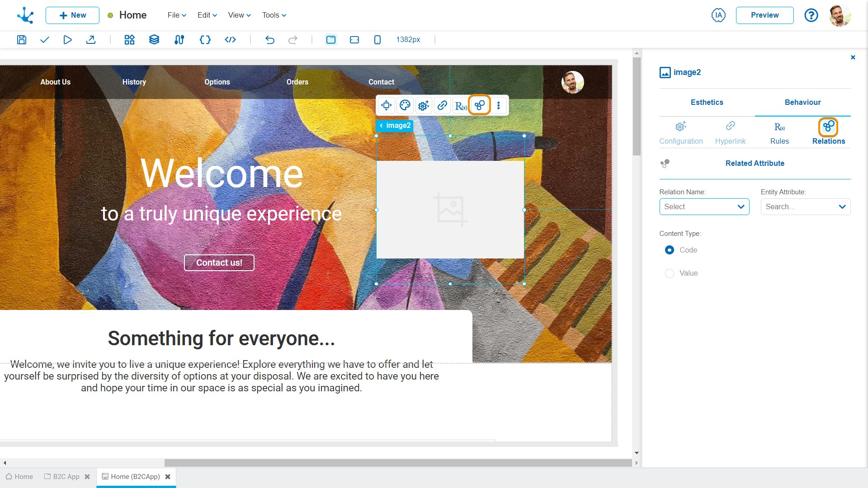Enable the Value radio button
The image size is (868, 488).
pyautogui.click(x=670, y=273)
